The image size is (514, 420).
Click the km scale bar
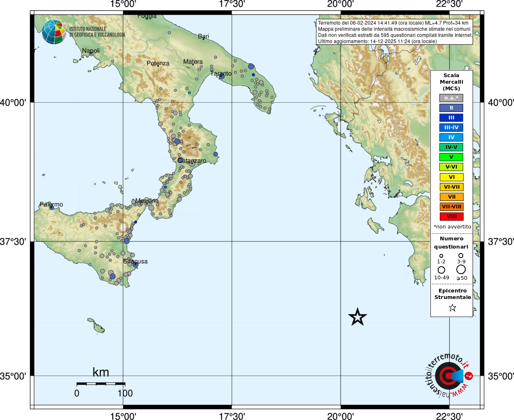pos(101,384)
